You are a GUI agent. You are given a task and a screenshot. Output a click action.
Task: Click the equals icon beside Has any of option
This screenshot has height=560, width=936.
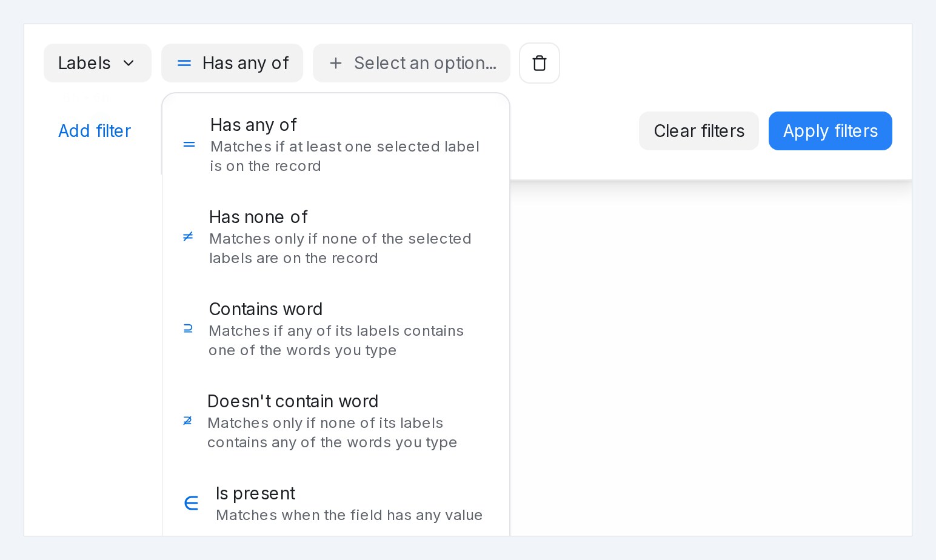click(189, 145)
